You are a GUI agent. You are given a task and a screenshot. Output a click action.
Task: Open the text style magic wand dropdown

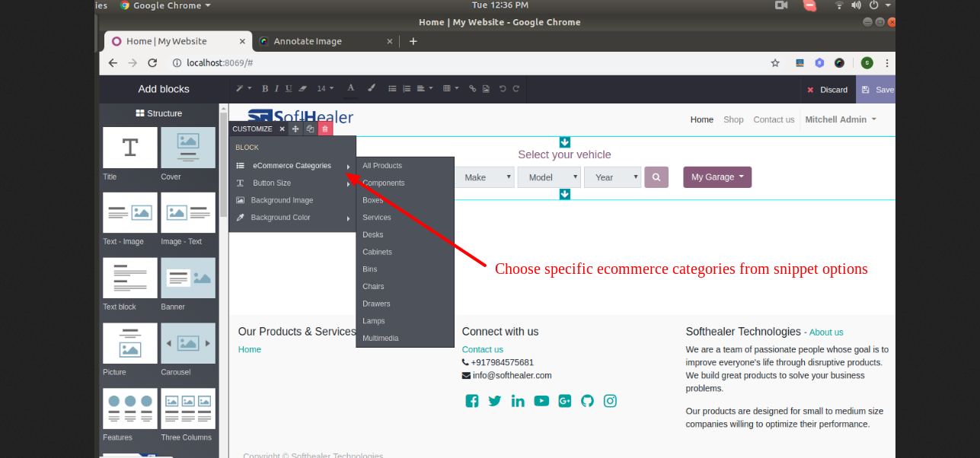[x=243, y=88]
